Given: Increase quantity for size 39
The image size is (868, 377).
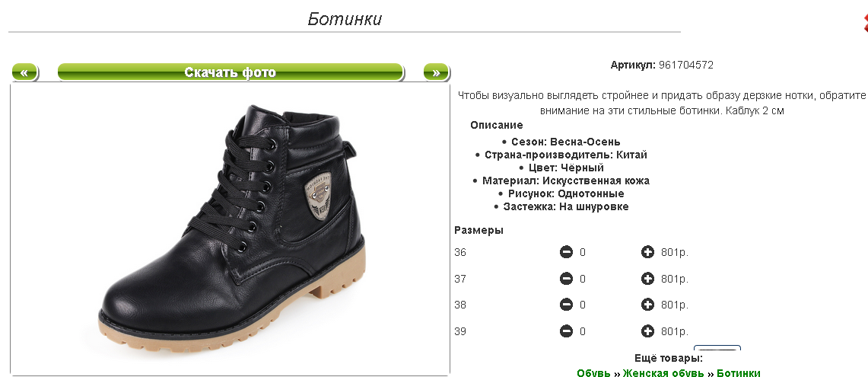Looking at the screenshot, I should click(x=647, y=331).
